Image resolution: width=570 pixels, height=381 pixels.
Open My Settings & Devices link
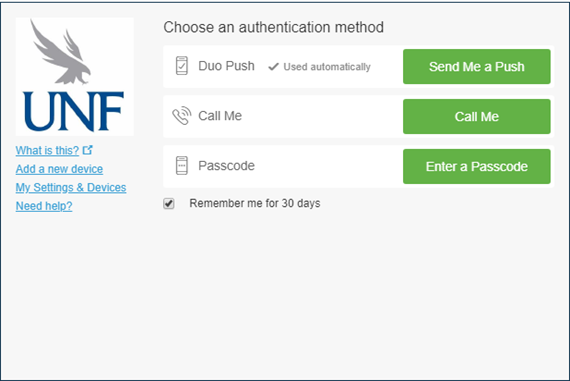coord(71,187)
